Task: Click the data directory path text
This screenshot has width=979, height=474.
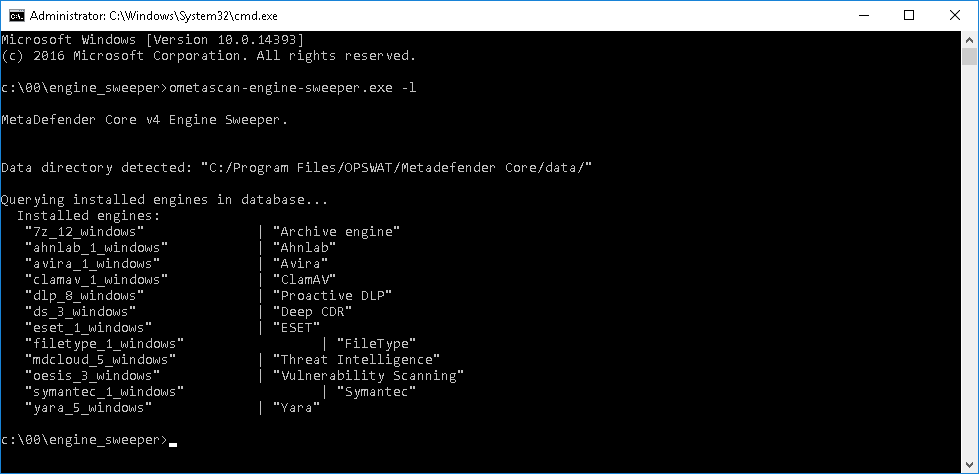Action: coord(396,168)
